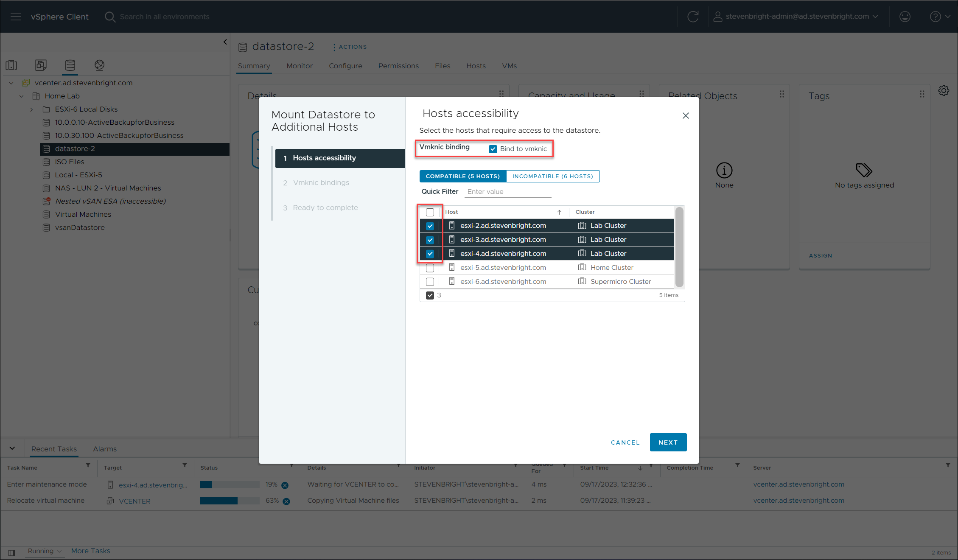
Task: Click the CANCEL button in wizard
Action: click(625, 442)
